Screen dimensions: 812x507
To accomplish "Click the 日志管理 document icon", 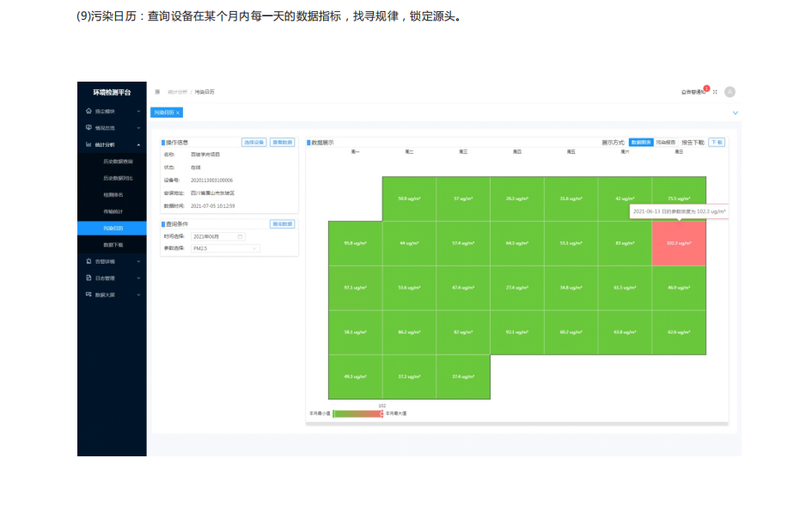I will click(89, 278).
